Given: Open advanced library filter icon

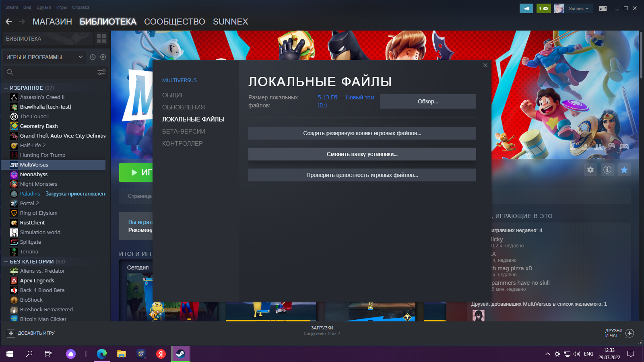Looking at the screenshot, I should (101, 72).
